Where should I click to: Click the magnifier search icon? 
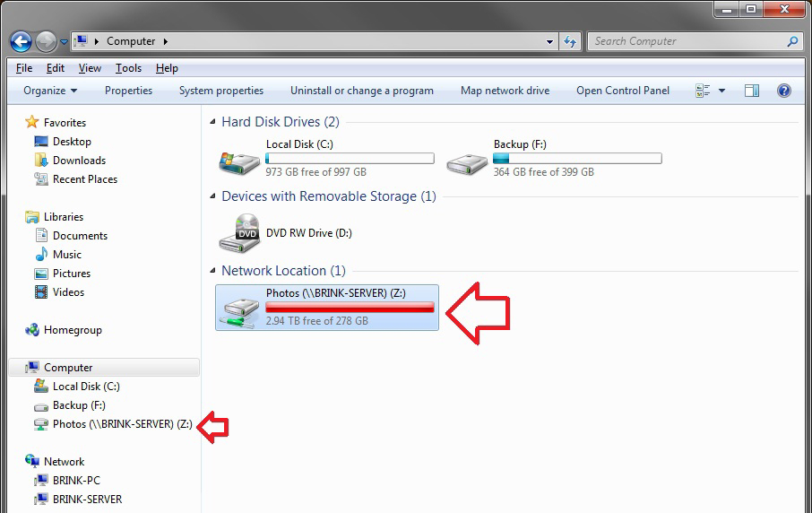792,41
